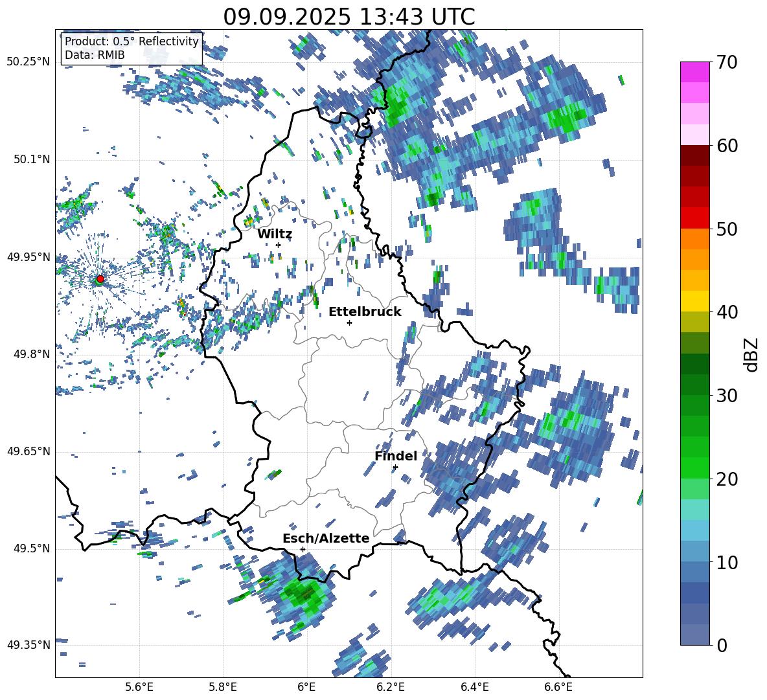Click the 49.5°N latitude label
767x700 pixels.
pos(31,548)
